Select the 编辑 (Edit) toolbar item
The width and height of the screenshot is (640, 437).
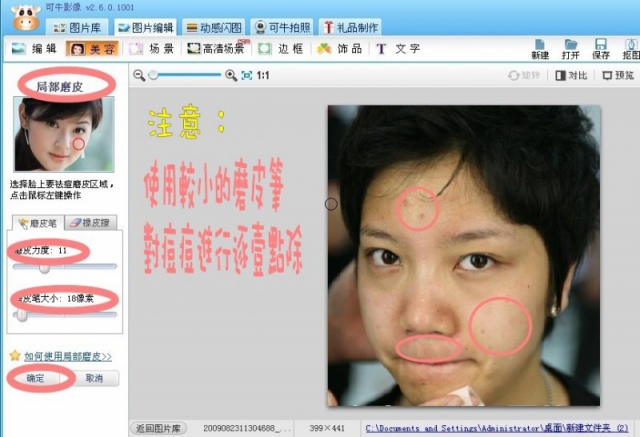tap(35, 48)
